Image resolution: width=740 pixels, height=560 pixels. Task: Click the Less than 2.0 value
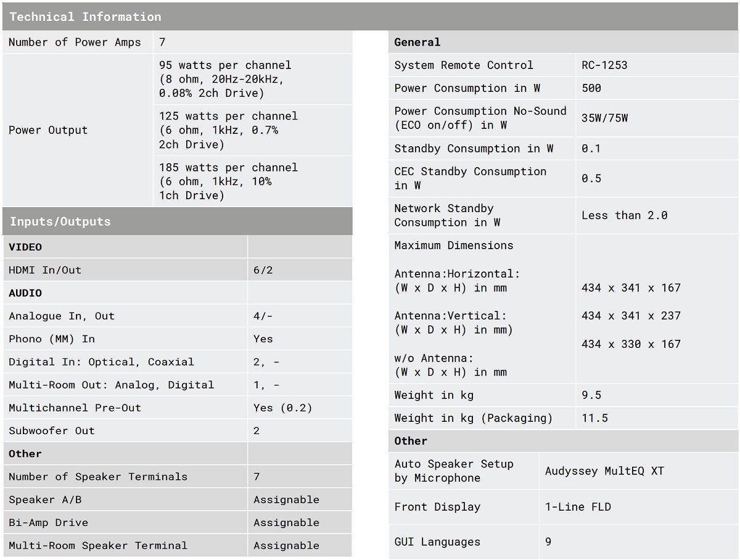point(624,215)
